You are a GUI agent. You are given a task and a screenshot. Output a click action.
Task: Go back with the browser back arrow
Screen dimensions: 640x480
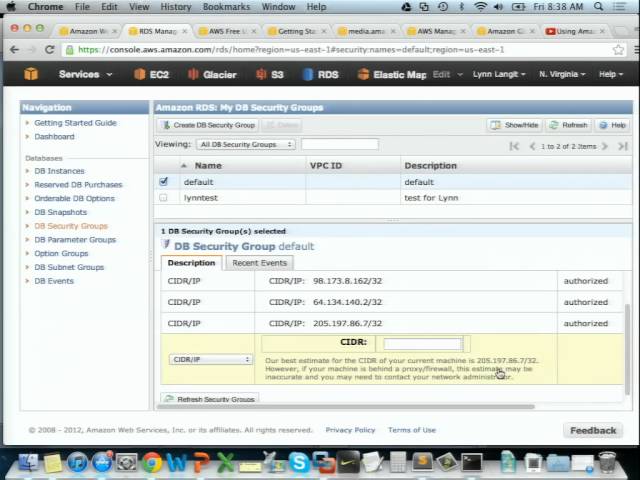pos(15,50)
